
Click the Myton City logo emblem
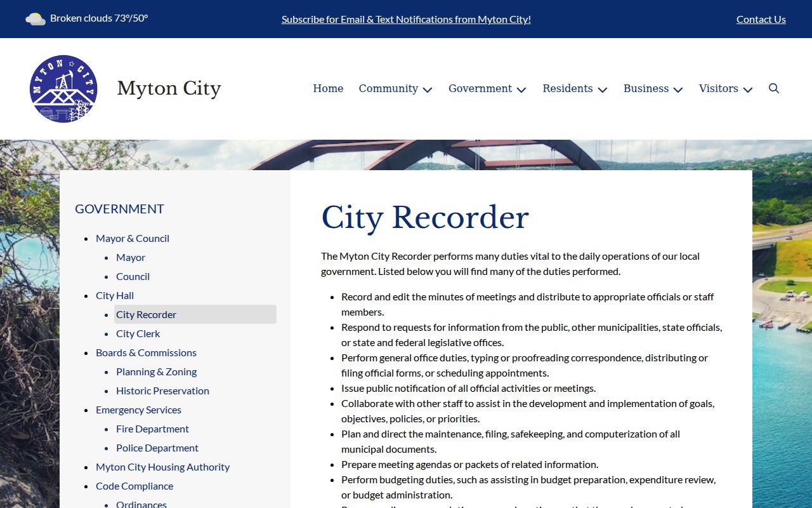(63, 89)
